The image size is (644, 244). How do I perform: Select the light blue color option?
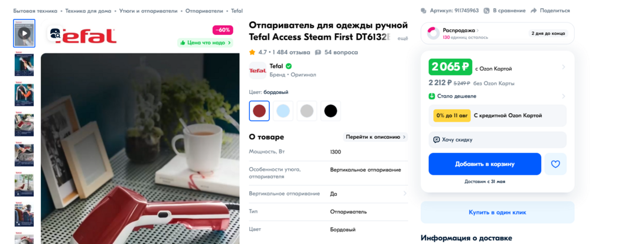(x=283, y=111)
